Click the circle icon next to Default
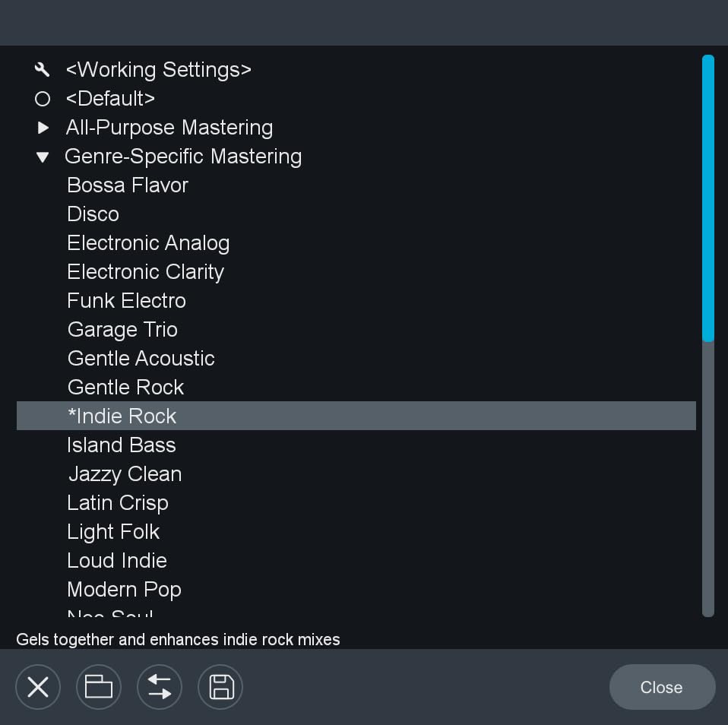The height and width of the screenshot is (725, 728). click(x=43, y=99)
